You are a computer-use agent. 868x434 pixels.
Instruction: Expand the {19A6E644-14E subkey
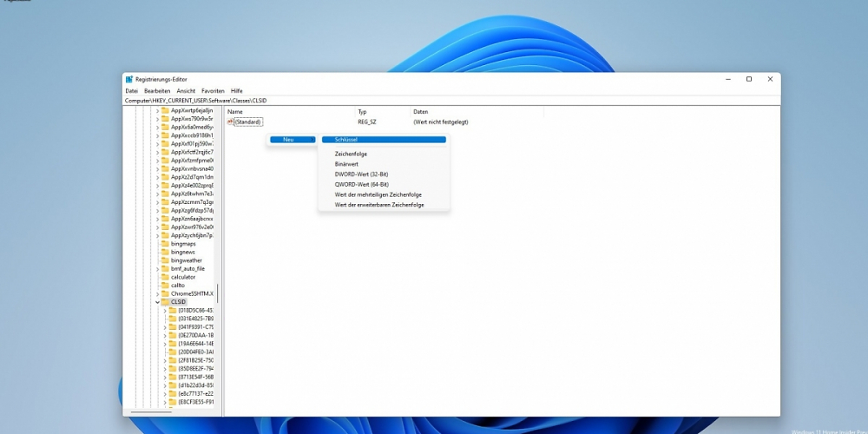[165, 343]
